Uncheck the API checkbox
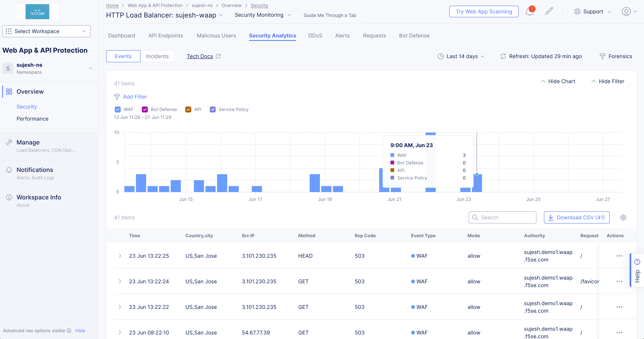Screen dimensions: 644x339 (x=188, y=109)
